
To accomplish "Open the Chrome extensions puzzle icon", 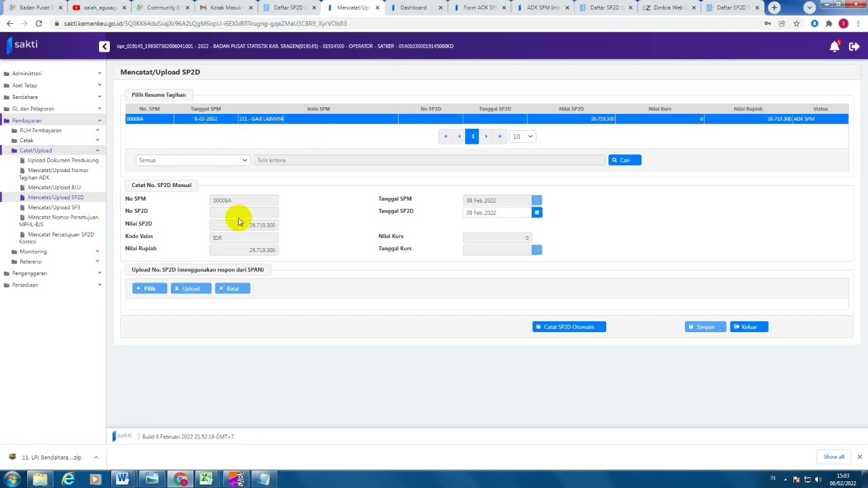I will [x=829, y=23].
